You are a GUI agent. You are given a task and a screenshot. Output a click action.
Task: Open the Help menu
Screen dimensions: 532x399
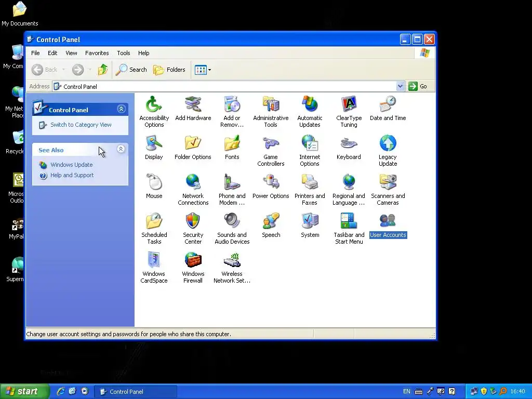143,53
